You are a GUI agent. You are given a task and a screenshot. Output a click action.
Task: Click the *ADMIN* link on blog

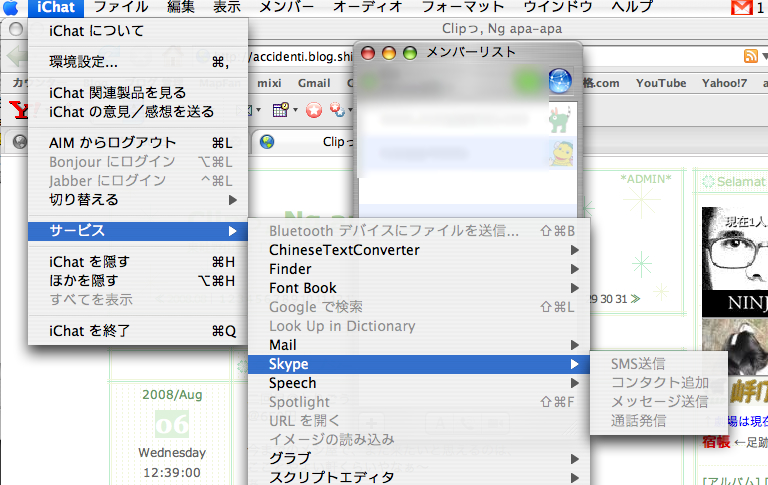click(646, 179)
